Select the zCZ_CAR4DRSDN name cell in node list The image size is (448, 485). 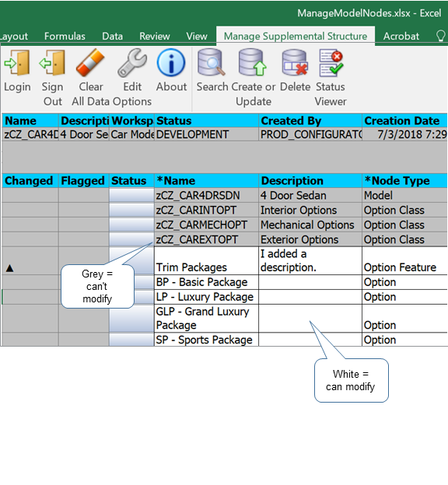point(207,196)
